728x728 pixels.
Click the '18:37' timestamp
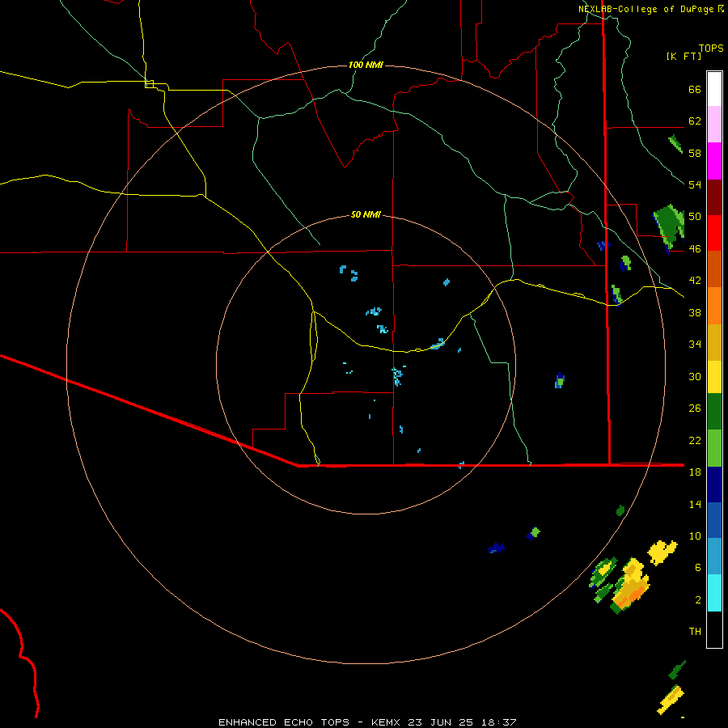[499, 722]
